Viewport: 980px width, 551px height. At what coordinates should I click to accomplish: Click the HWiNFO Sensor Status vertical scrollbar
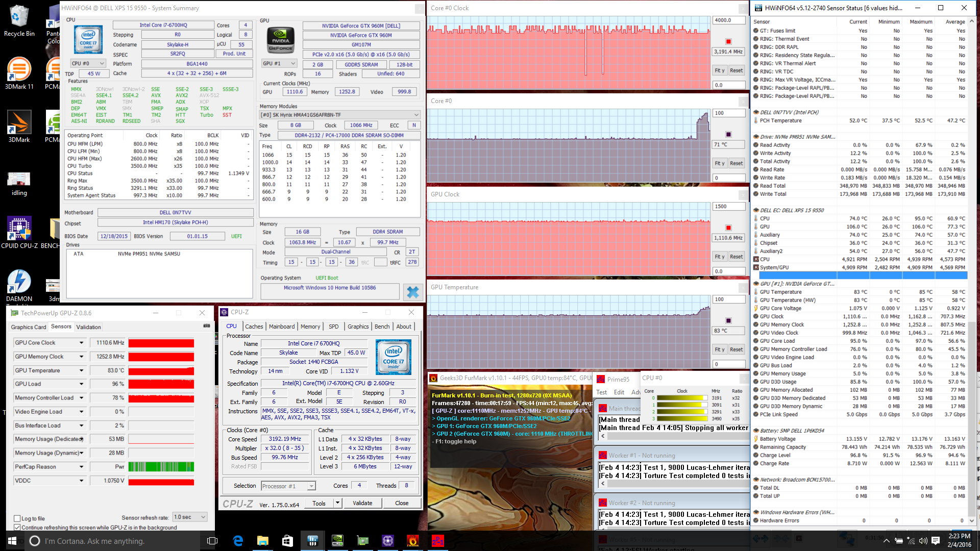972,271
